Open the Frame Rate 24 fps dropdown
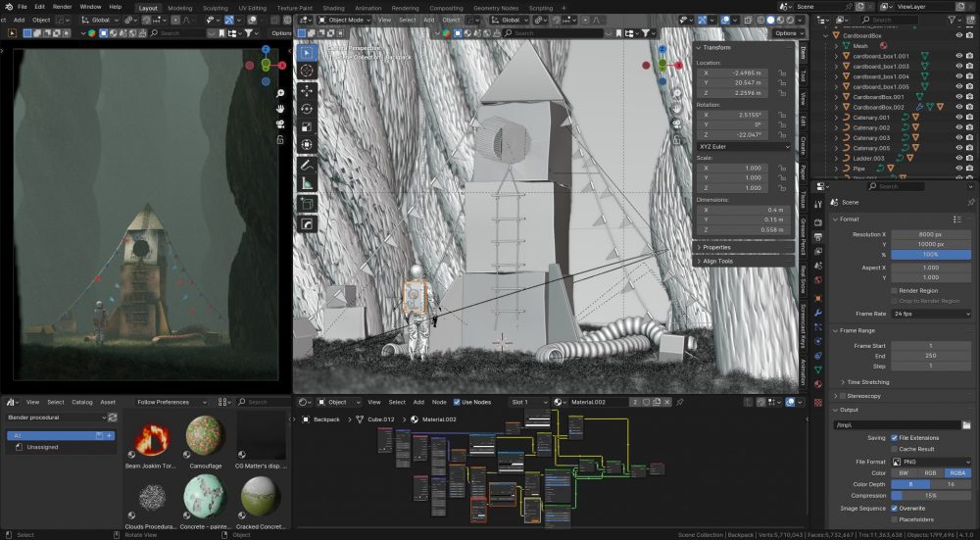 pyautogui.click(x=931, y=314)
